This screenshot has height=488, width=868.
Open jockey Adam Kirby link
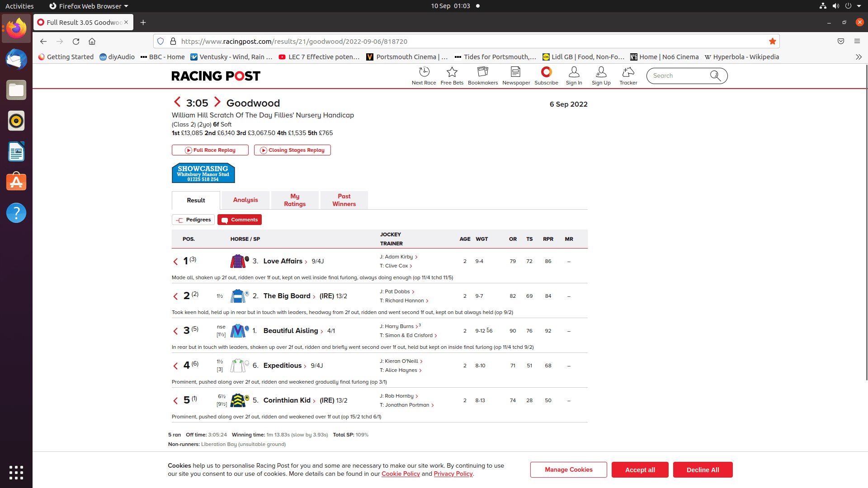(399, 257)
